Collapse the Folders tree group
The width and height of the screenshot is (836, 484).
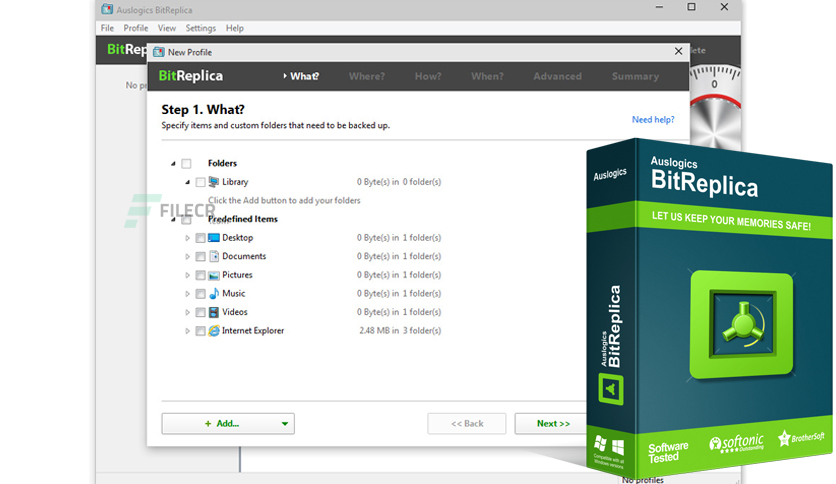point(173,164)
